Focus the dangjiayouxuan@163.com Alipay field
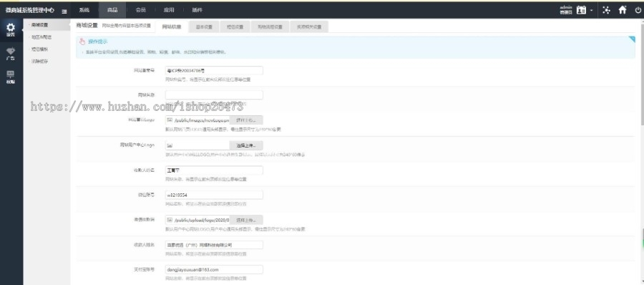The height and width of the screenshot is (285, 644). click(214, 269)
